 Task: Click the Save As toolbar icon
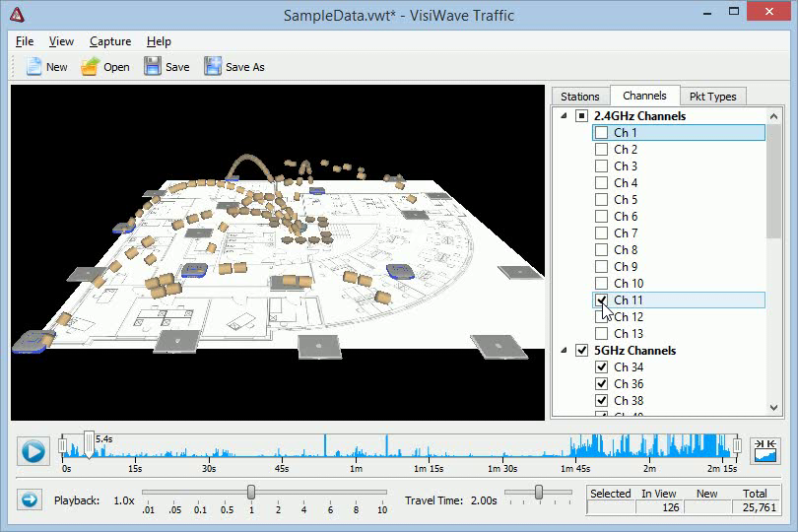pos(213,67)
